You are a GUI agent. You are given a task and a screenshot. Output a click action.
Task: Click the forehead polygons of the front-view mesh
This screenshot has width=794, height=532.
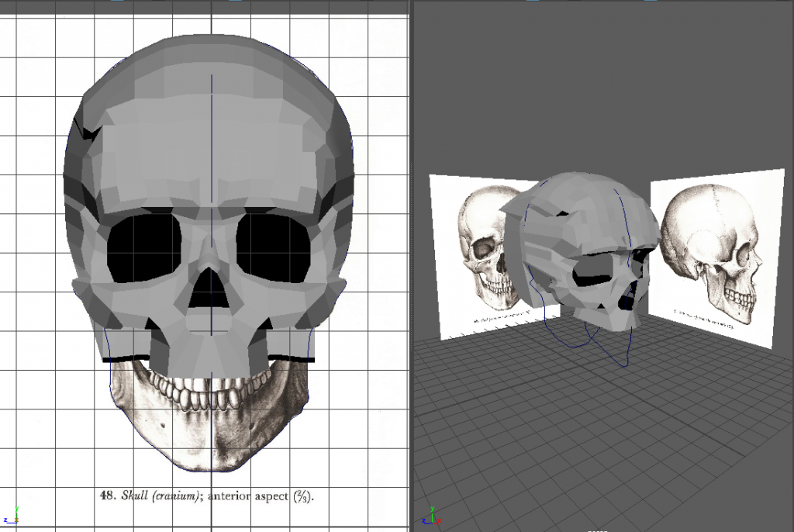coord(209,147)
